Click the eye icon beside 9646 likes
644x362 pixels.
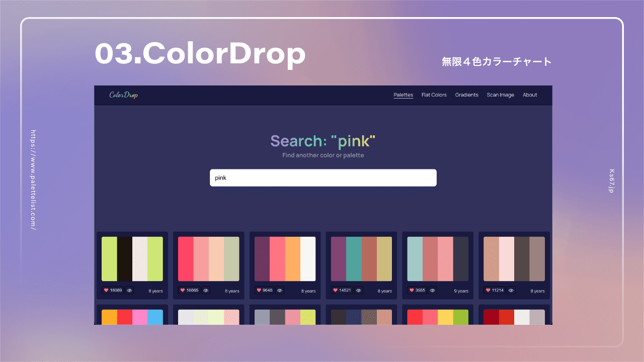point(280,290)
